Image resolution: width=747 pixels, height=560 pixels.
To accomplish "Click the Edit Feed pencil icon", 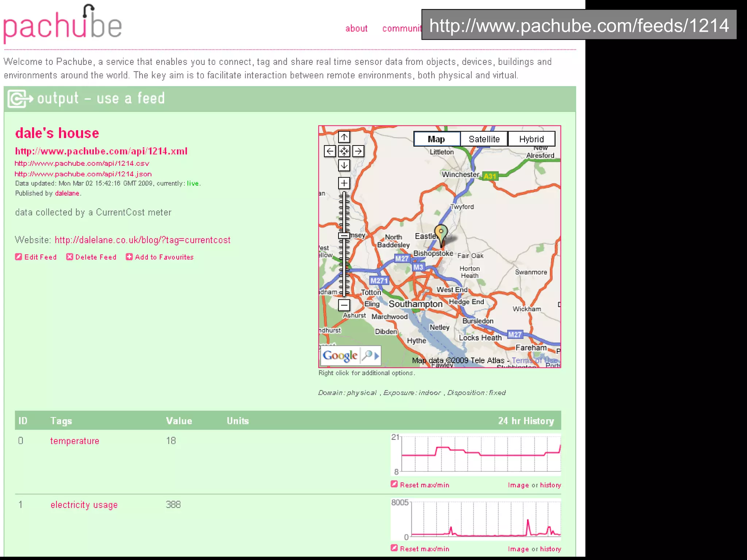I will point(18,257).
